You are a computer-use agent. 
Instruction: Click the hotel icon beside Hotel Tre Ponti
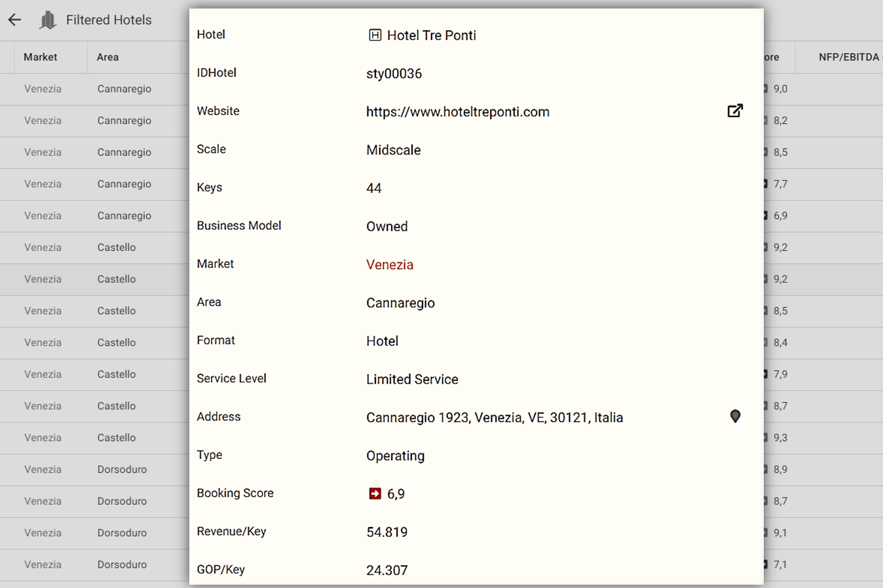point(375,35)
